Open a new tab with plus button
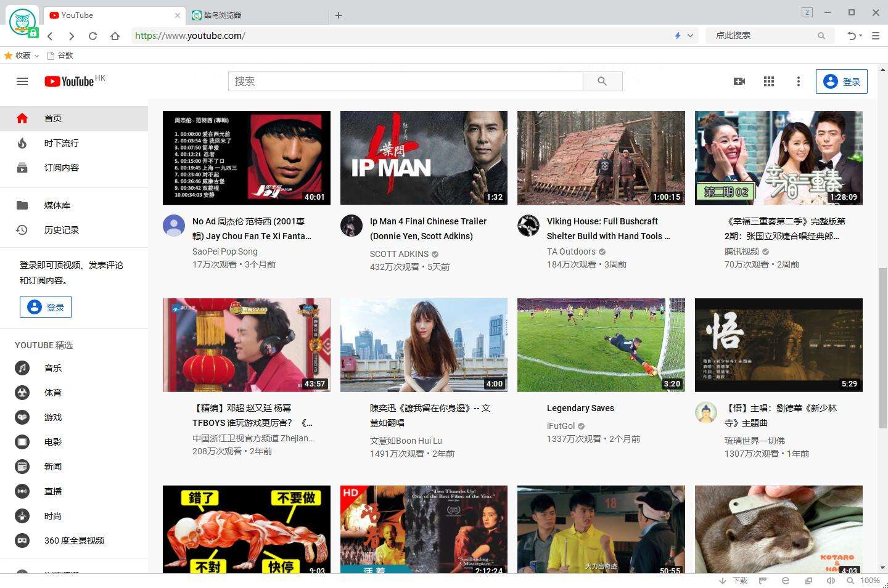Image resolution: width=888 pixels, height=588 pixels. [339, 15]
